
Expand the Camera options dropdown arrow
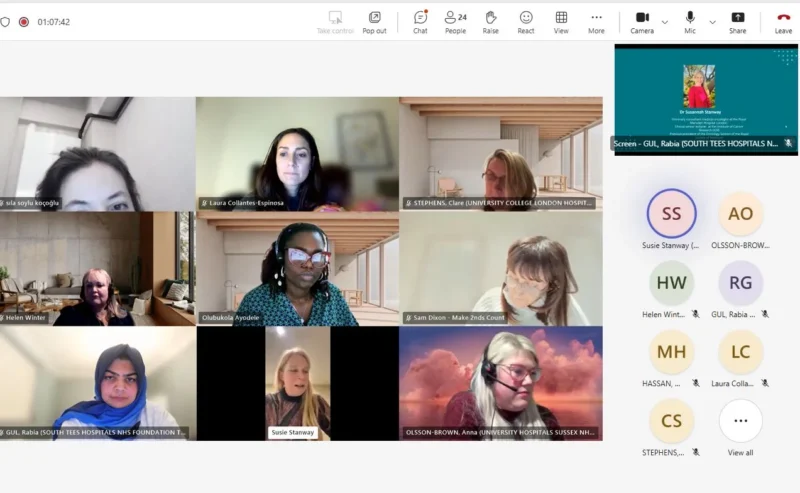point(665,22)
